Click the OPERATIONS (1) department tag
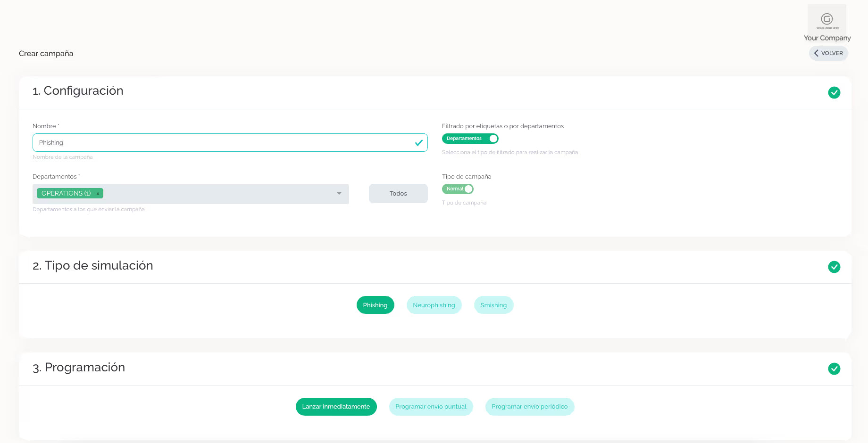The height and width of the screenshot is (443, 868). [66, 194]
